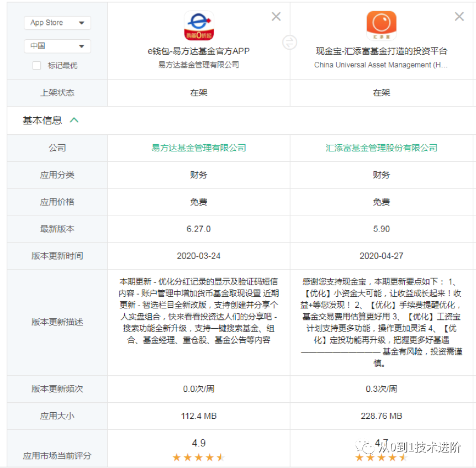
Task: Click the 版本更新描述 row label
Action: tap(57, 322)
